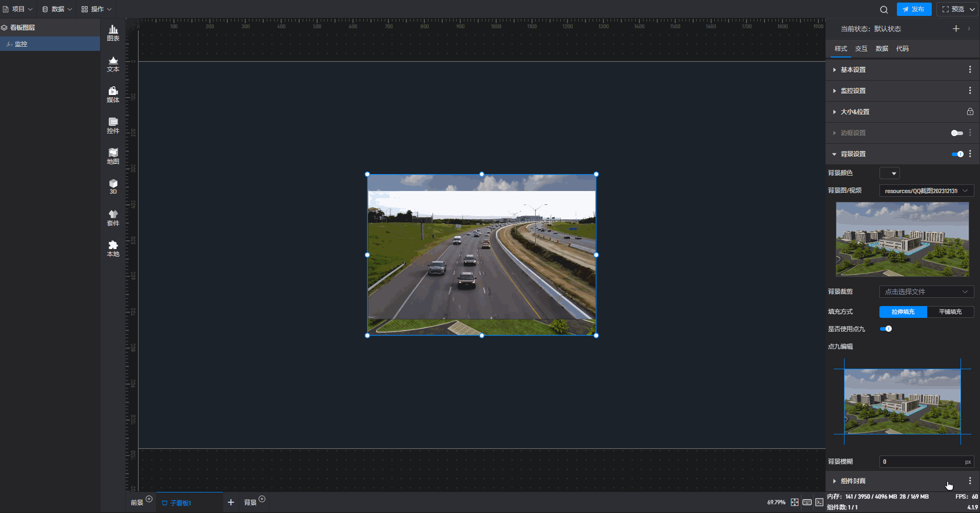Open the 图表 (chart) component category

pos(113,33)
